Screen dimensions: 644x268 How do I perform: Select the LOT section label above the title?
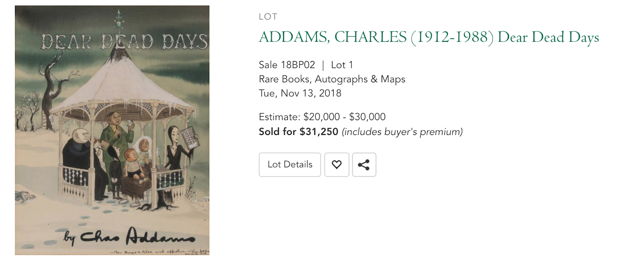pyautogui.click(x=266, y=17)
